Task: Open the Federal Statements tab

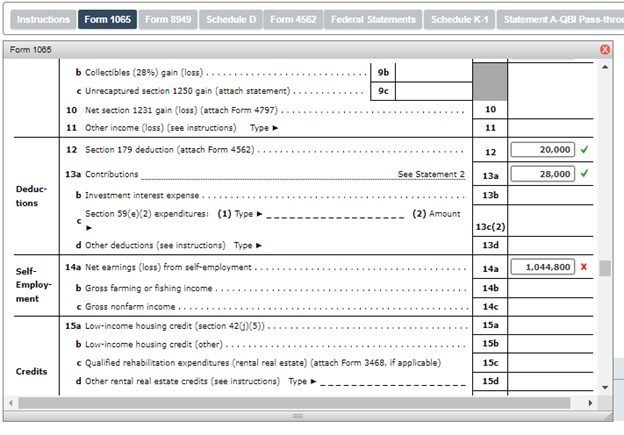Action: click(x=373, y=20)
